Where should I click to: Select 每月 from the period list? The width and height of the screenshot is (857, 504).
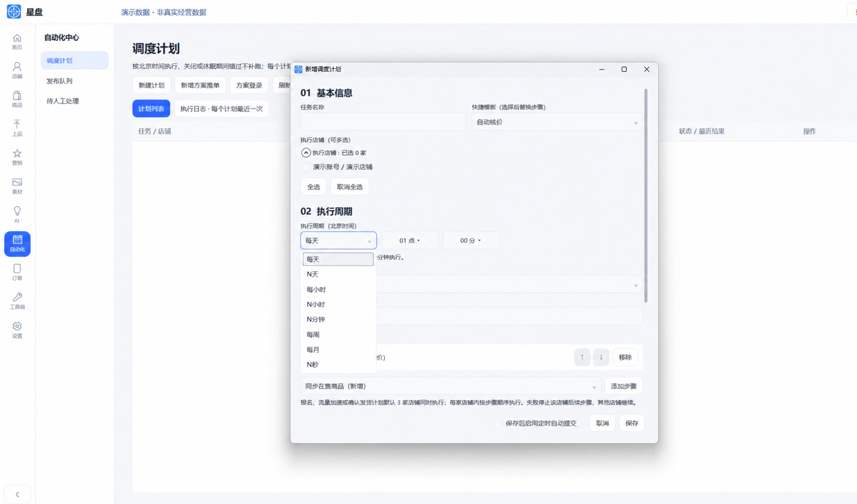(338, 349)
